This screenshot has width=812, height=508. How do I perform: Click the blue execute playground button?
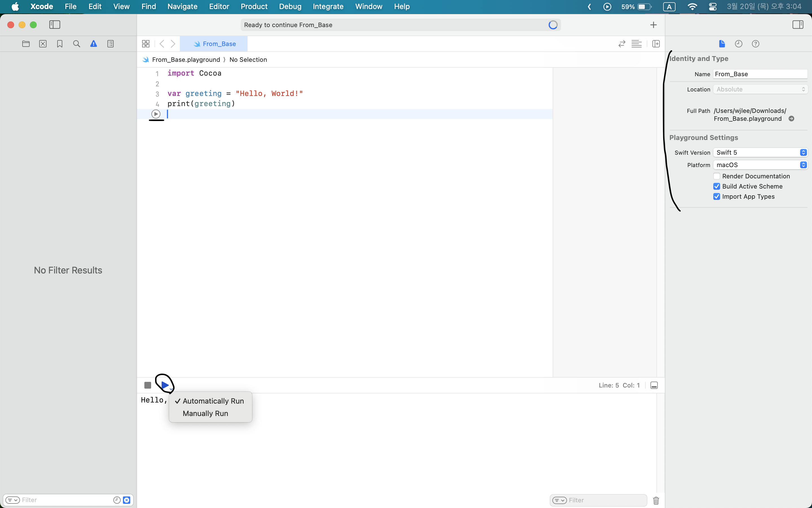[x=164, y=385]
